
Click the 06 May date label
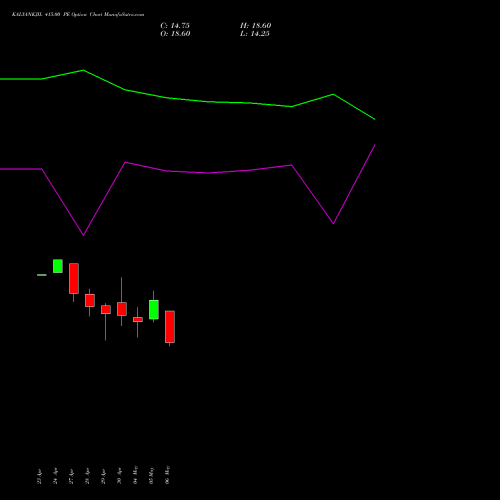click(x=167, y=475)
